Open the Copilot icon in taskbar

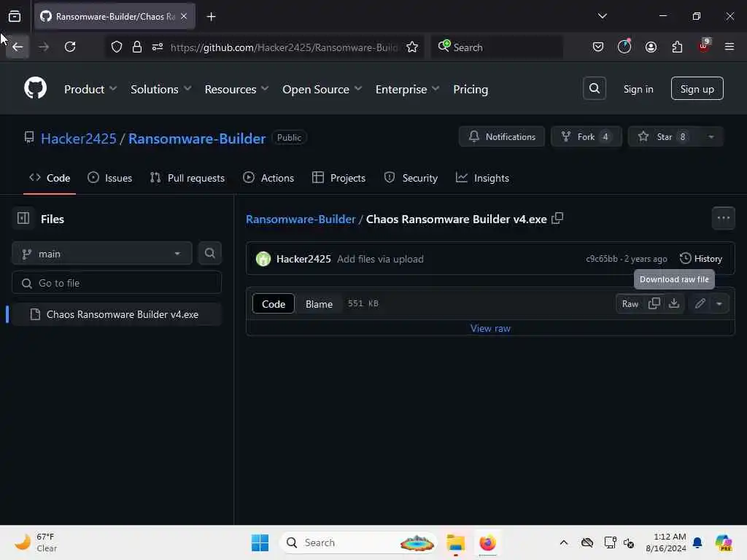[724, 542]
